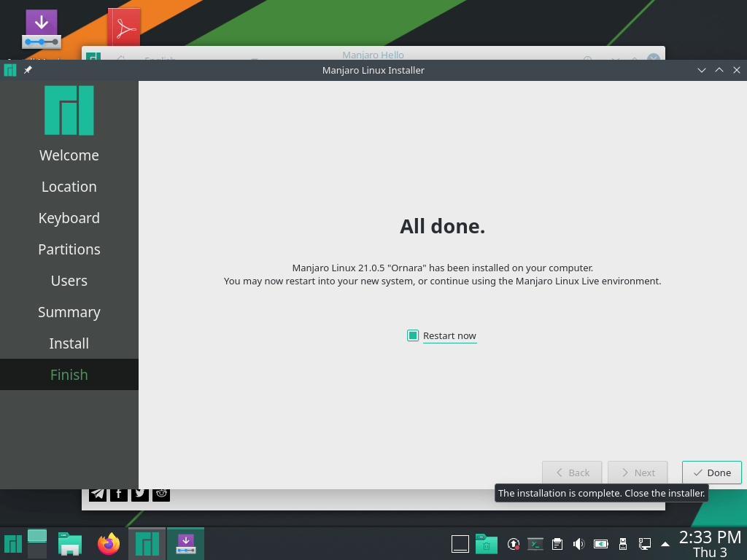Open the software updates tray icon
The height and width of the screenshot is (560, 747).
point(513,544)
